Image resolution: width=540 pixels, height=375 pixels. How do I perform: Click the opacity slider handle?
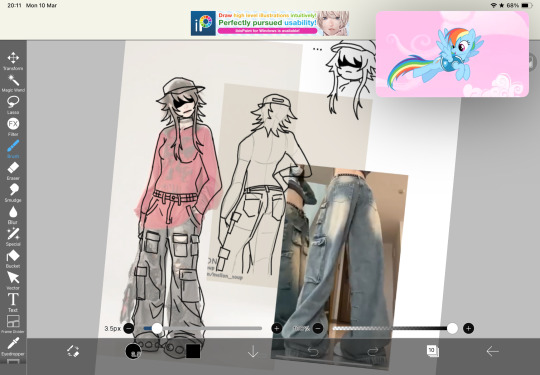point(452,328)
